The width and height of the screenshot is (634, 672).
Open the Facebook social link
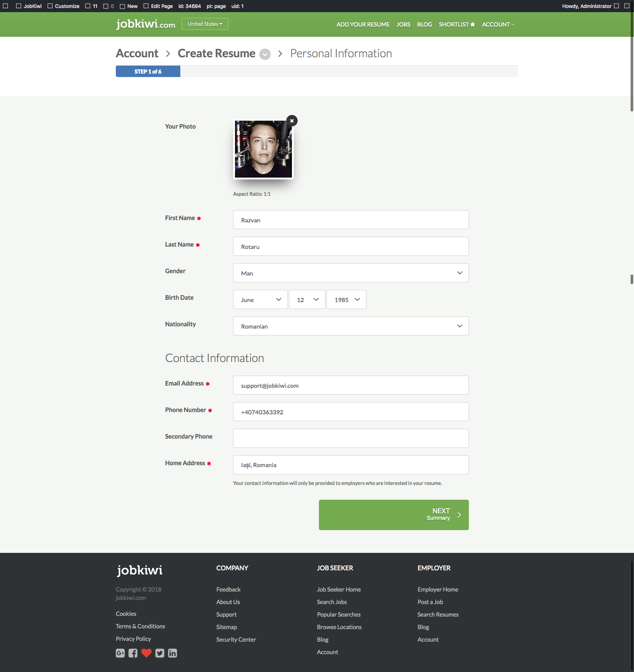click(x=133, y=653)
